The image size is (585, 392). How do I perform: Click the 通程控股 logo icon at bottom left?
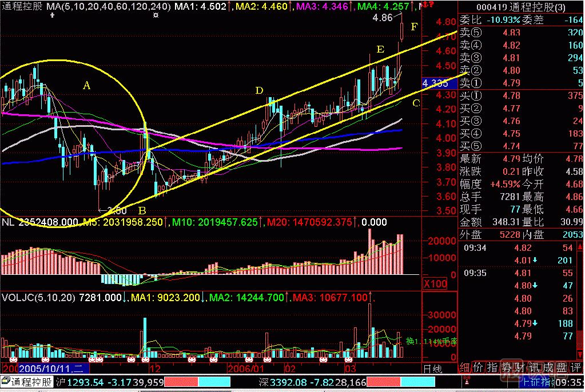pyautogui.click(x=6, y=381)
